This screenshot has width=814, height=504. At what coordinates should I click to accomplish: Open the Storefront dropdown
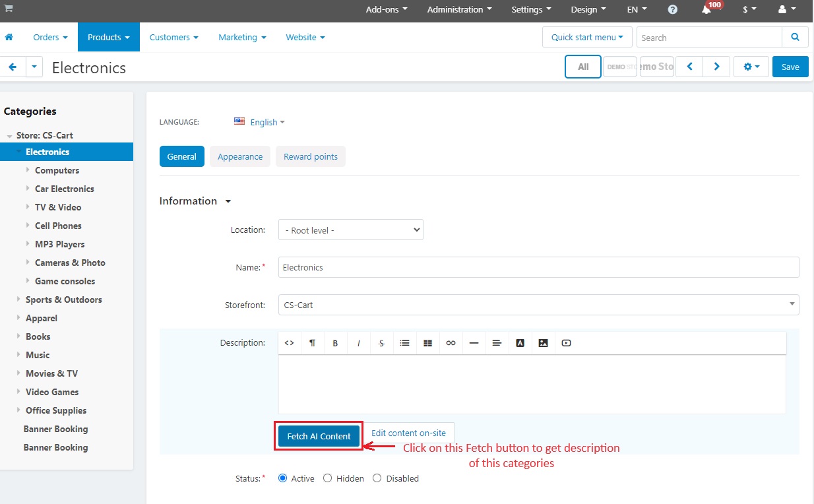538,305
